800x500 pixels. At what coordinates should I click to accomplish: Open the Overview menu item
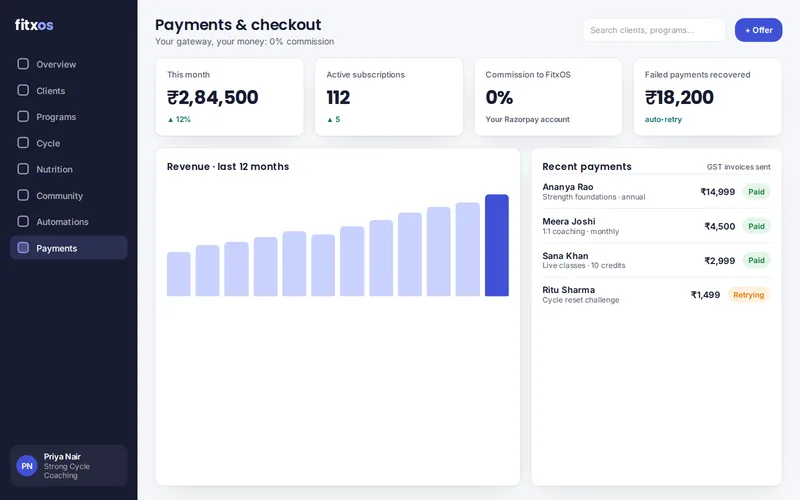pyautogui.click(x=68, y=64)
